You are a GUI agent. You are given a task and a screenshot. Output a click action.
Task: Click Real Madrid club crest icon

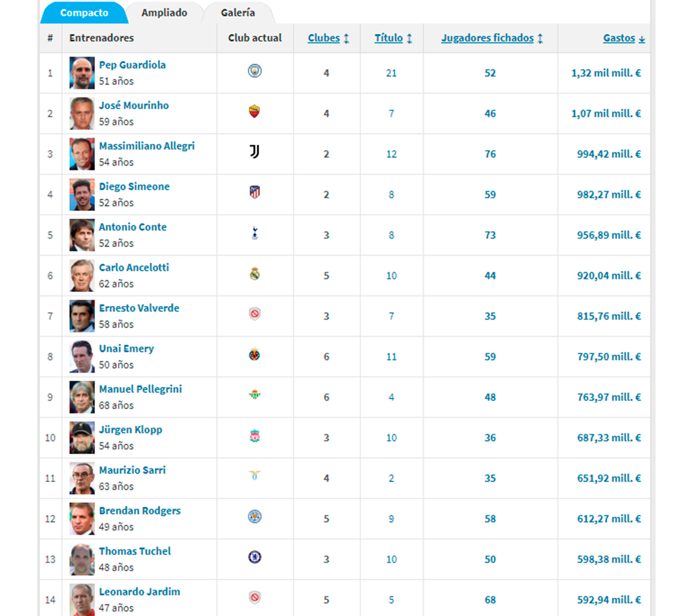pyautogui.click(x=254, y=274)
